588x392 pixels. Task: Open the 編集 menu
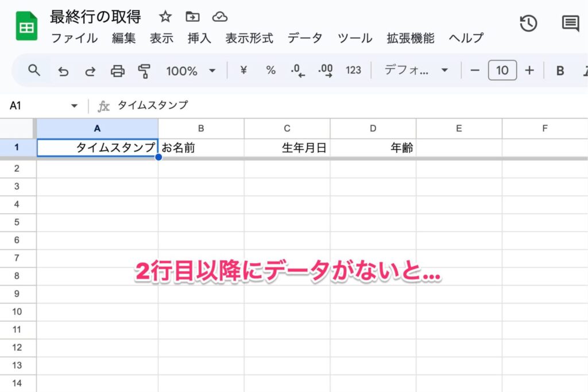pyautogui.click(x=123, y=38)
